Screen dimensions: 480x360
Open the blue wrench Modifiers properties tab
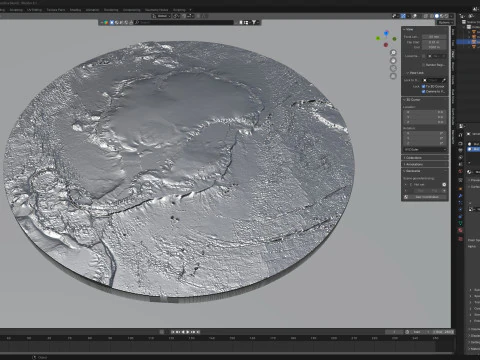461,196
